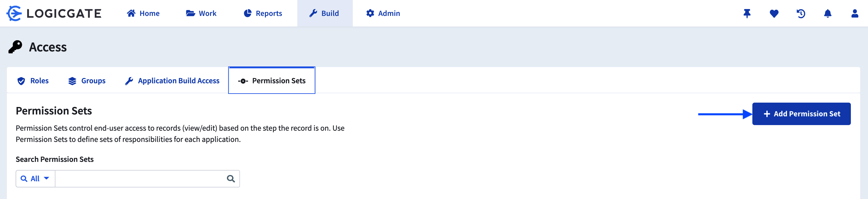
Task: Select the Build menu
Action: (x=324, y=13)
